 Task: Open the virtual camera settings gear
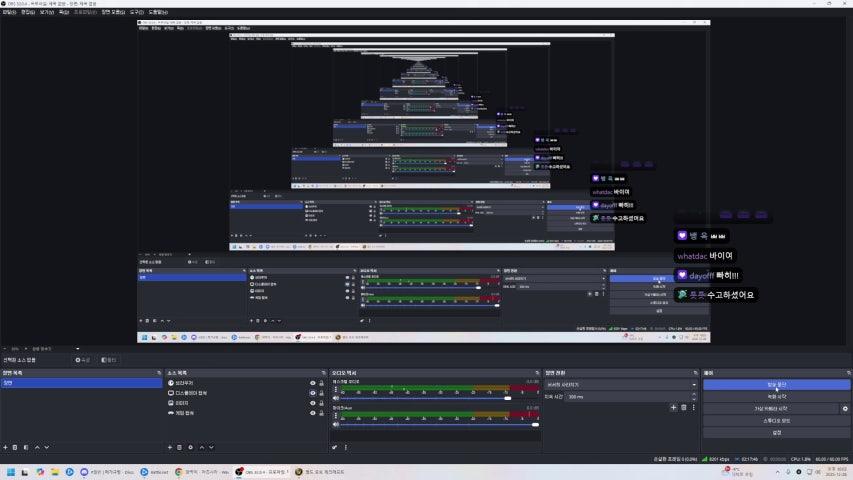click(x=845, y=409)
